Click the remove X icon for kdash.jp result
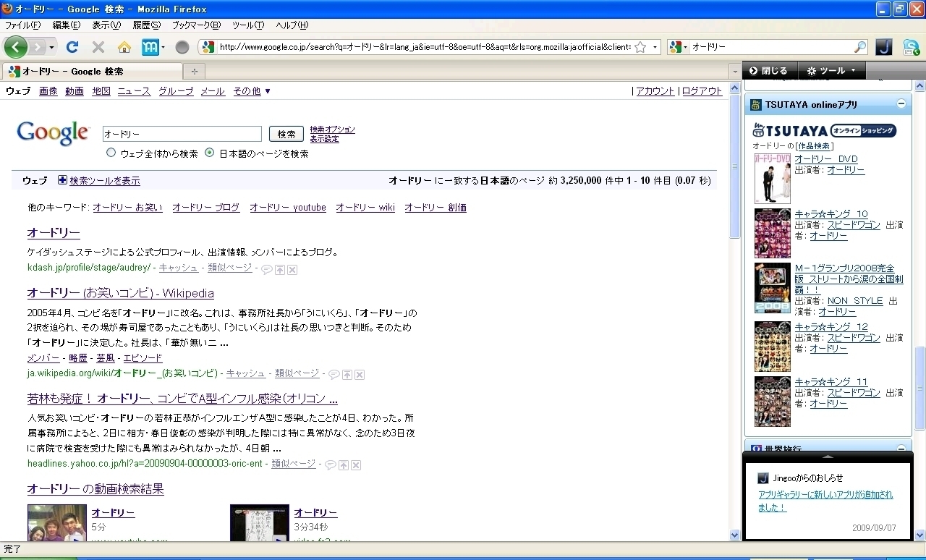The height and width of the screenshot is (560, 926). click(292, 270)
